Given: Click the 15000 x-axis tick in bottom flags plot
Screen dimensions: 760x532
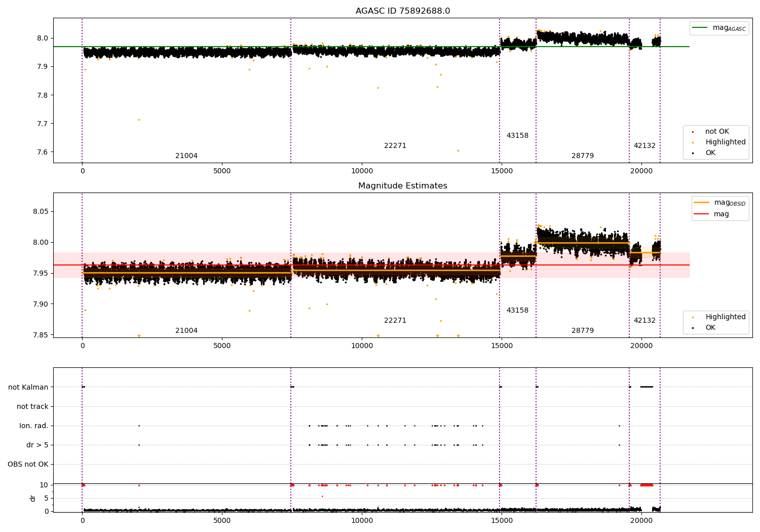Looking at the screenshot, I should (502, 521).
